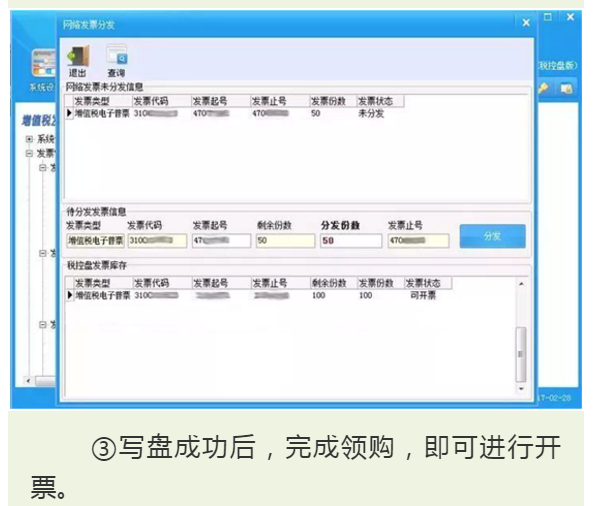
Task: Click 发票起号 column header in 网络发票未分发信息
Action: [220, 101]
